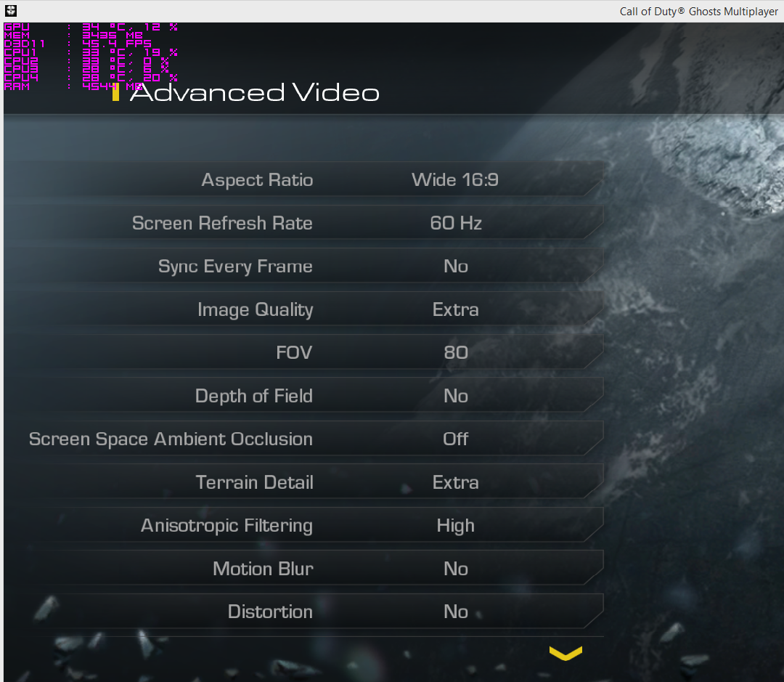Click the Screen Space Ambient Occlusion label
The width and height of the screenshot is (784, 682).
click(171, 439)
